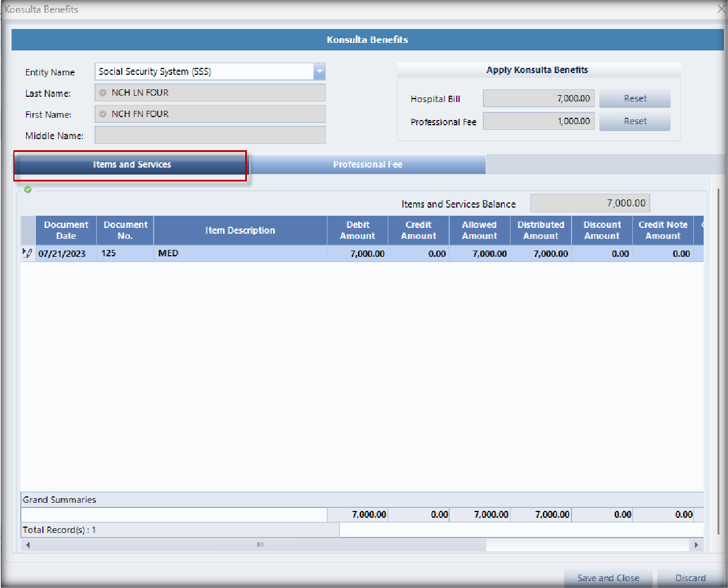
Task: Click the left scroll arrow of the grid
Action: 27,545
